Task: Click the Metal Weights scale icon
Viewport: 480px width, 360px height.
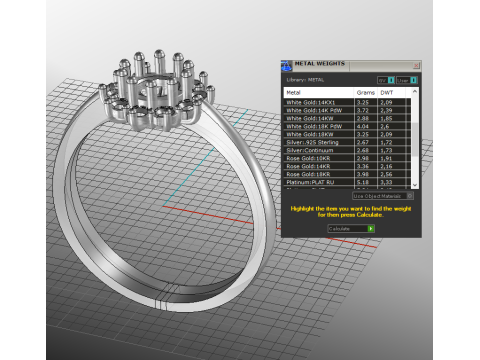Action: [x=286, y=66]
